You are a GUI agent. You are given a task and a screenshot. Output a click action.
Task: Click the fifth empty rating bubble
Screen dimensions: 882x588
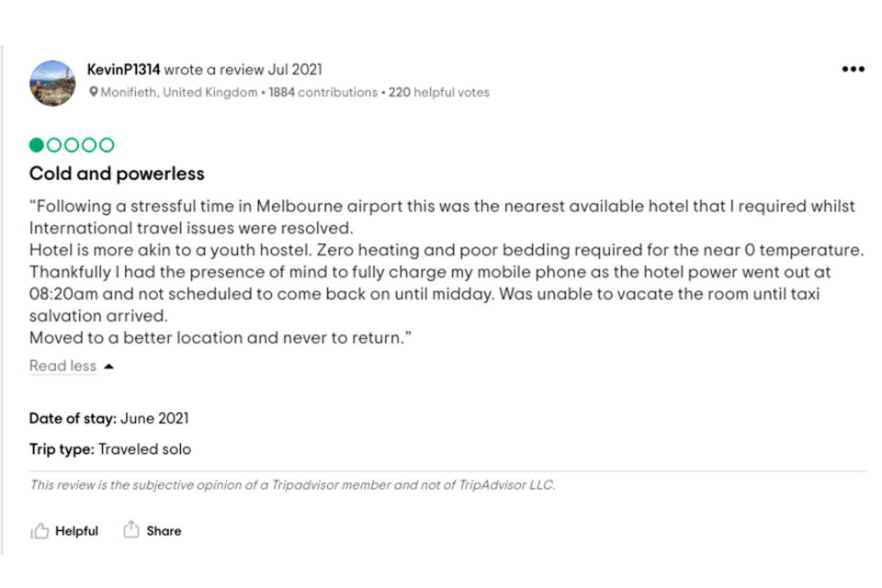(107, 145)
